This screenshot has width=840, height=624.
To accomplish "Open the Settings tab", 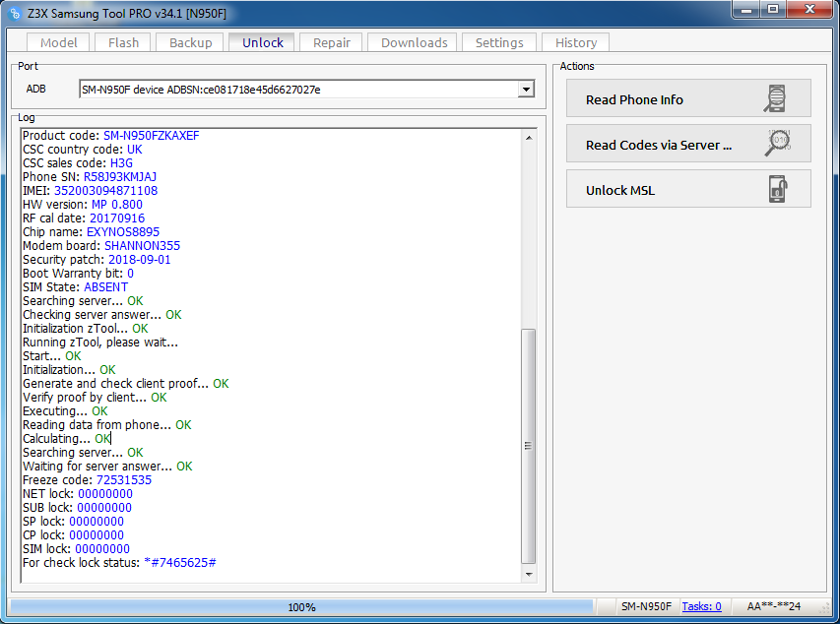I will [x=498, y=42].
